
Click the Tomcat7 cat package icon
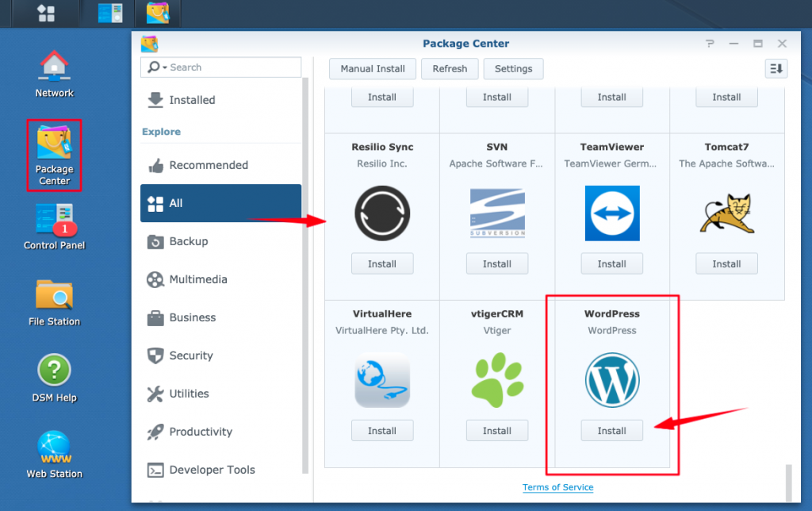click(726, 213)
